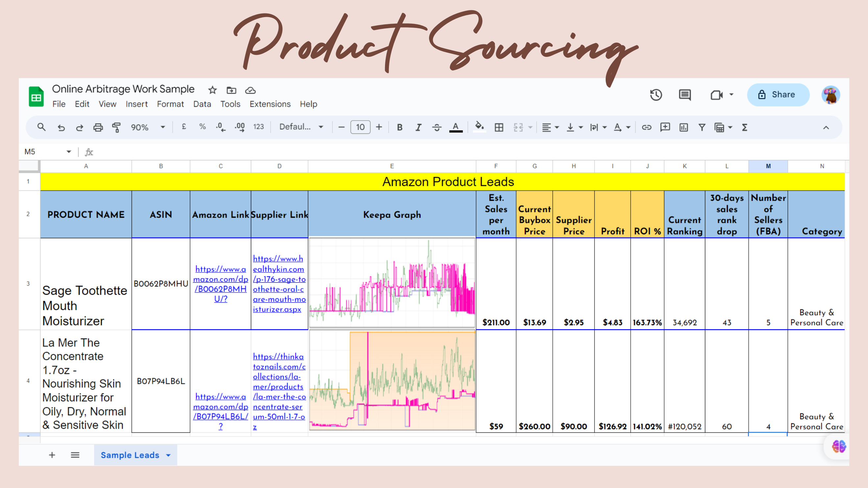
Task: Open version history clock icon
Action: click(x=656, y=95)
